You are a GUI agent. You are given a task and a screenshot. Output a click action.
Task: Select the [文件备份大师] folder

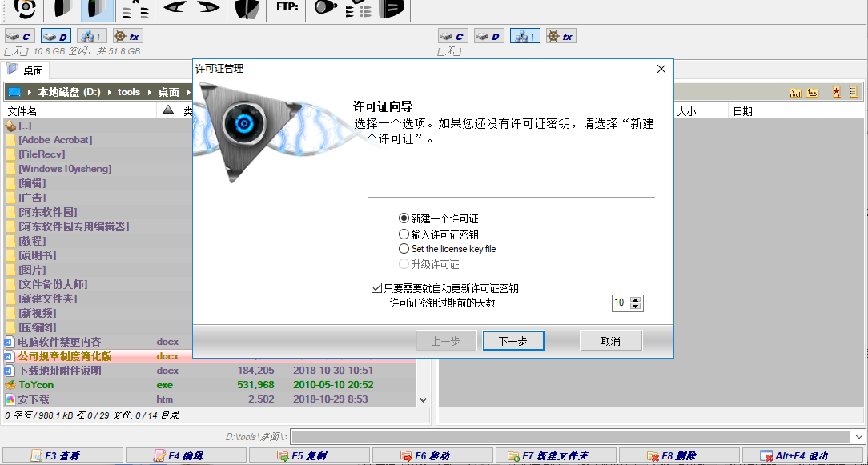[x=98, y=284]
